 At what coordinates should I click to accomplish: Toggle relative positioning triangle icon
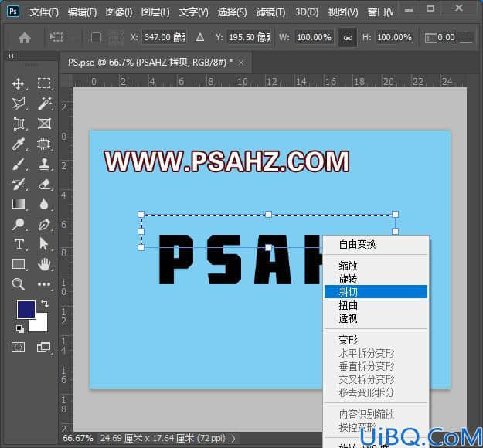(x=200, y=38)
